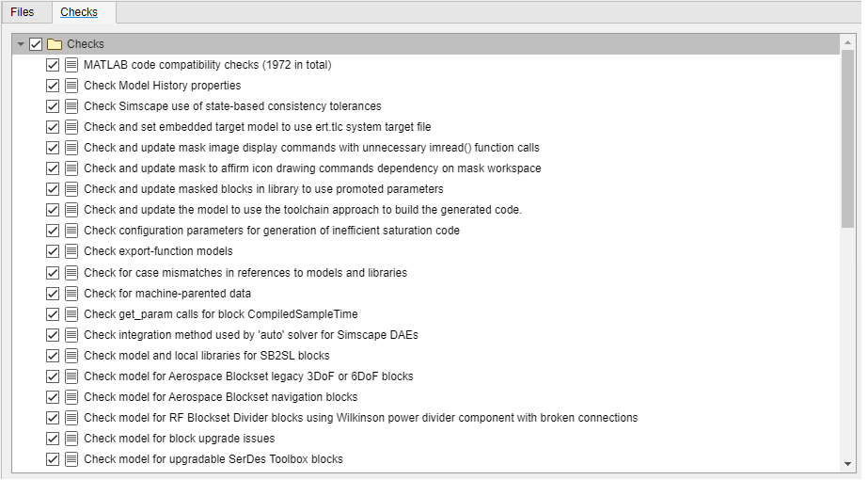Click the vertical scrollbar thumb
The height and width of the screenshot is (480, 868).
[x=848, y=141]
